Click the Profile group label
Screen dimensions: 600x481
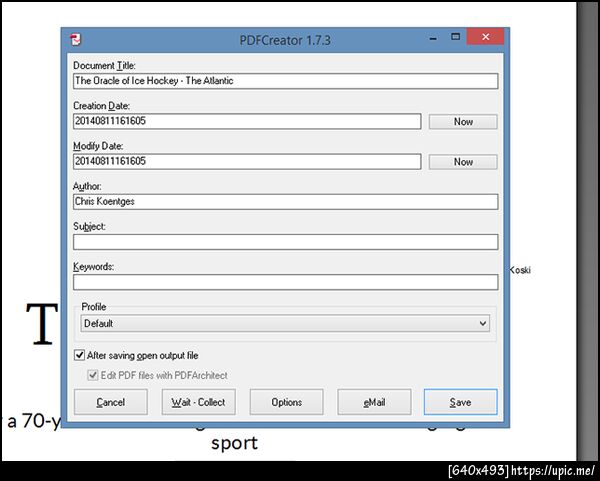coord(94,307)
